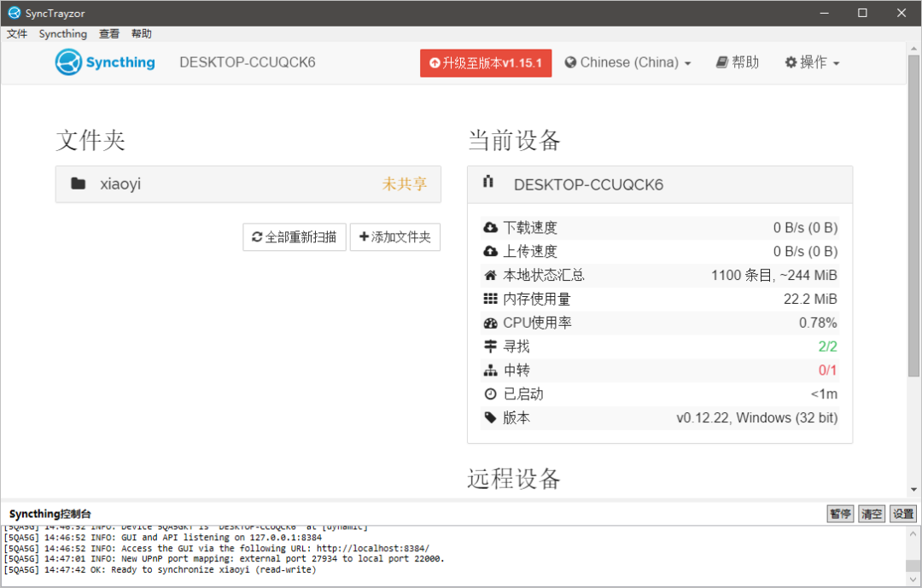Collapse the DESKTOP-CCUQCK6 device panel

click(x=659, y=184)
